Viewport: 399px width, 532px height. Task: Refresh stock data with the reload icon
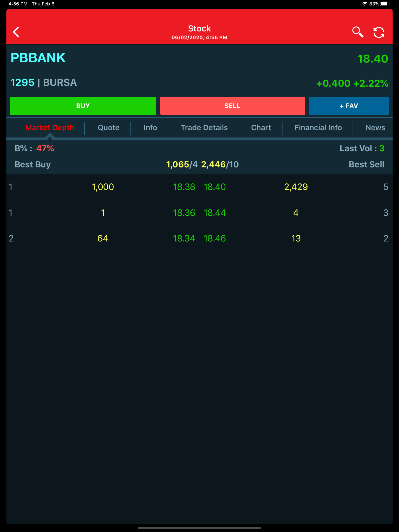379,32
